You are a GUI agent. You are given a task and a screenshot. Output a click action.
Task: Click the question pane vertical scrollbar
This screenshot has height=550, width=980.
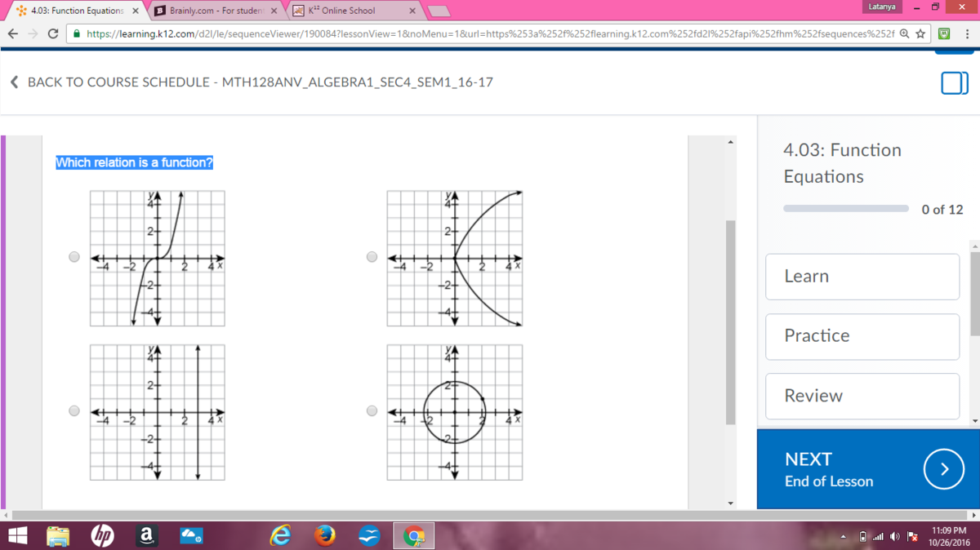tap(731, 322)
